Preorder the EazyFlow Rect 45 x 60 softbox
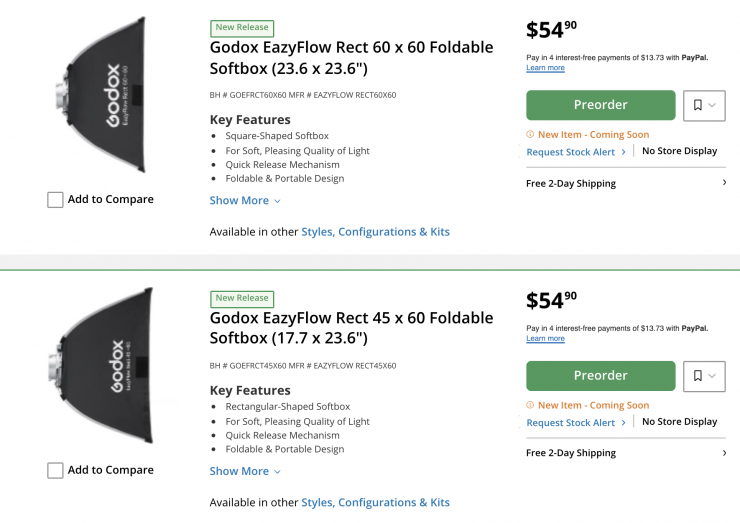This screenshot has height=523, width=740. coord(600,376)
